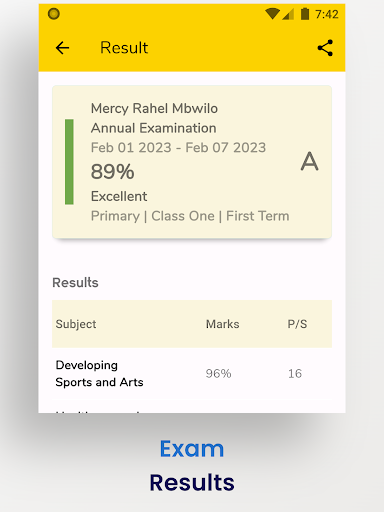Tap the Subject column header

tap(76, 324)
